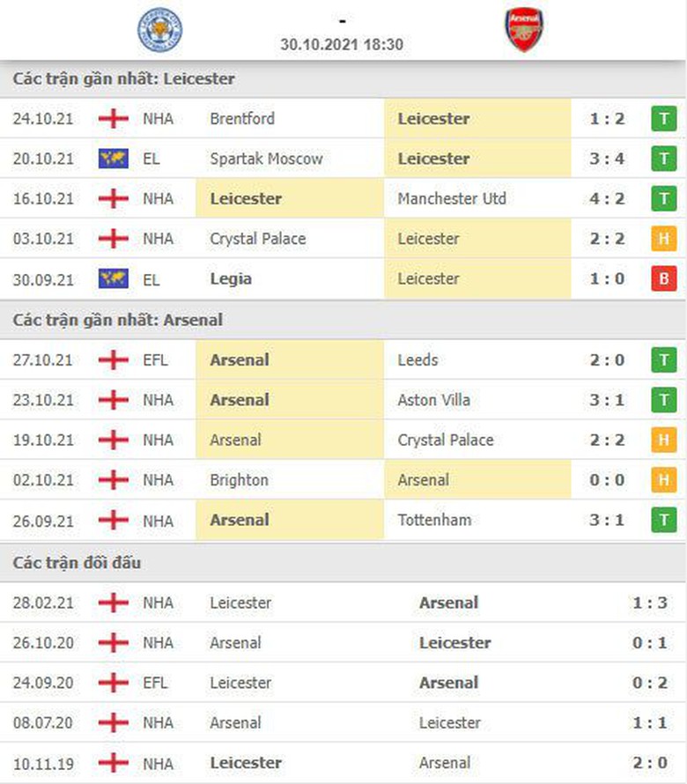Click the 1 : 3 score from 28.02.21

649,603
